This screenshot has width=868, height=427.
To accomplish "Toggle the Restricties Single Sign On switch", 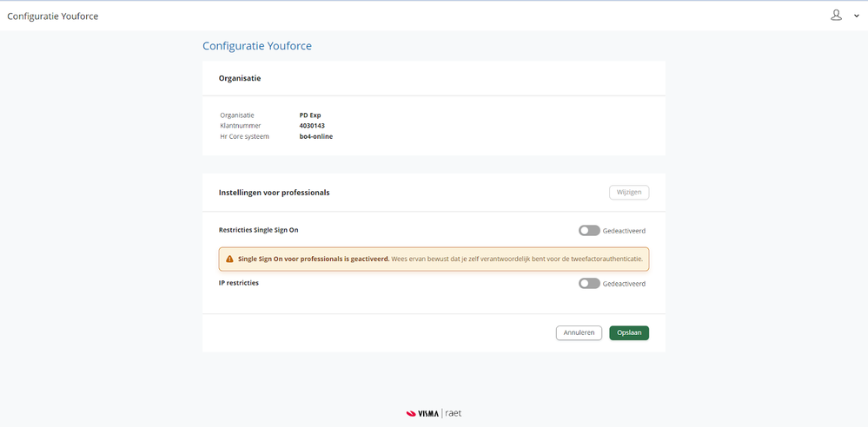I will coord(589,231).
